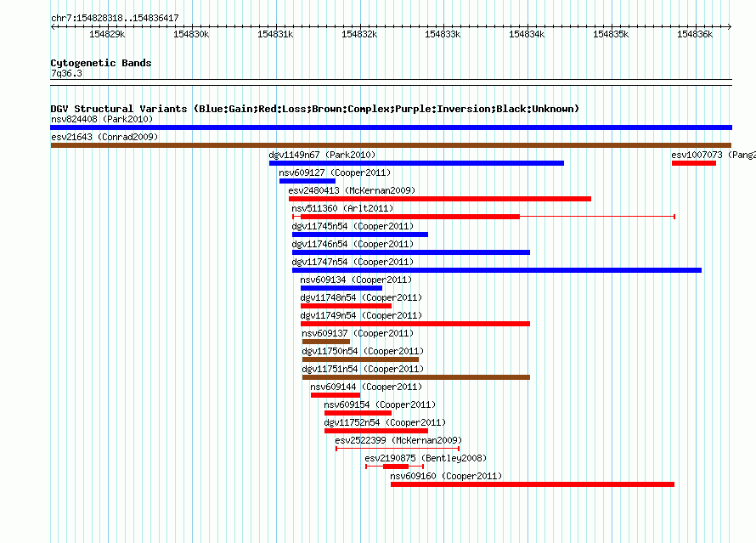The height and width of the screenshot is (543, 756).
Task: Click the dgv11752n54 (Cooper2011) label
Action: point(385,422)
